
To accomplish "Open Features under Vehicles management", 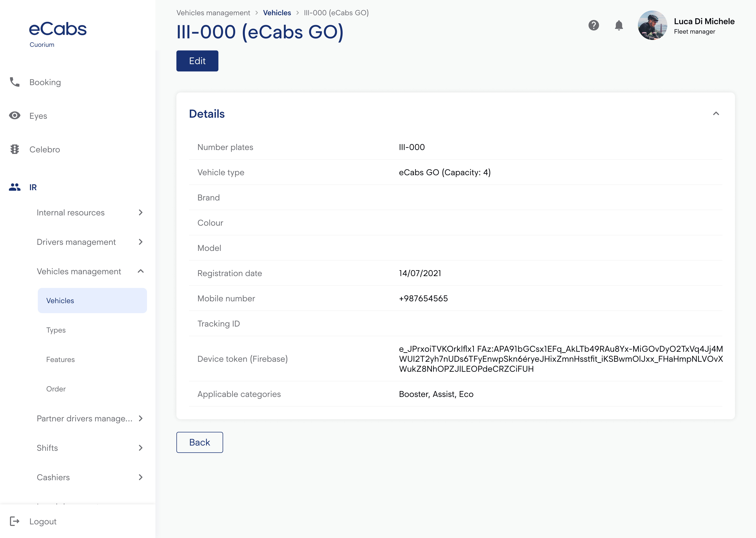I will [x=61, y=359].
